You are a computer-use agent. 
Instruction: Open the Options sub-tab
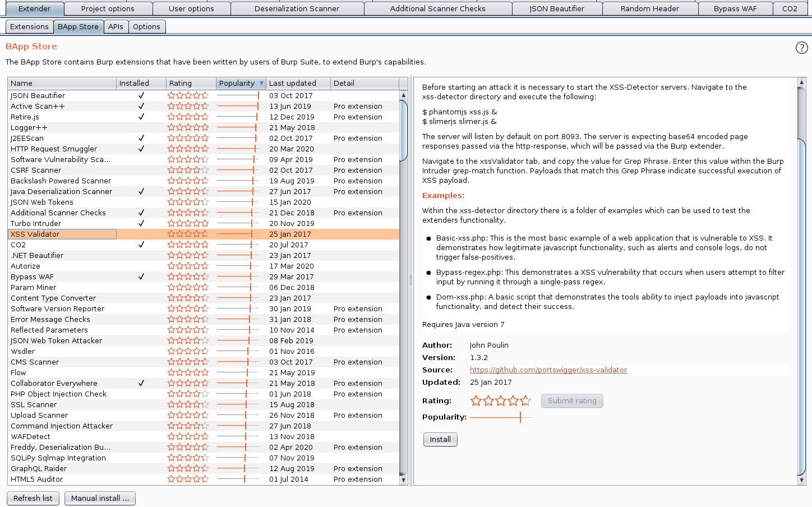tap(146, 26)
